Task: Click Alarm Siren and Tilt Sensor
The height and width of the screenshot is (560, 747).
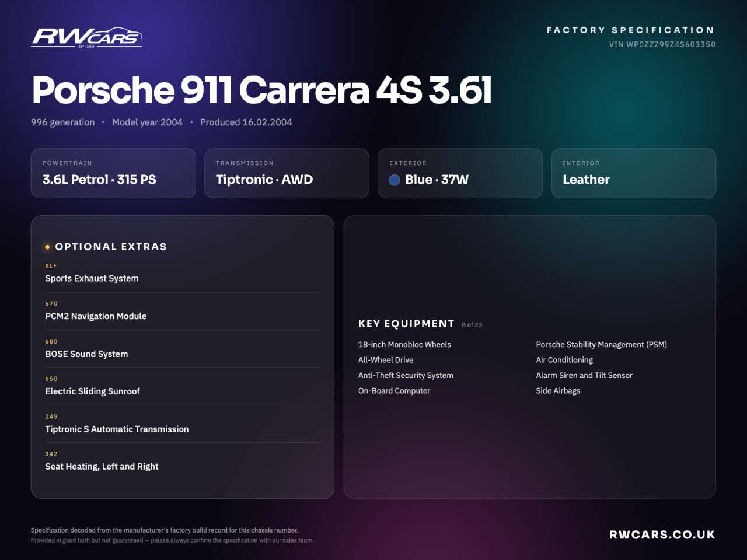Action: [x=584, y=375]
